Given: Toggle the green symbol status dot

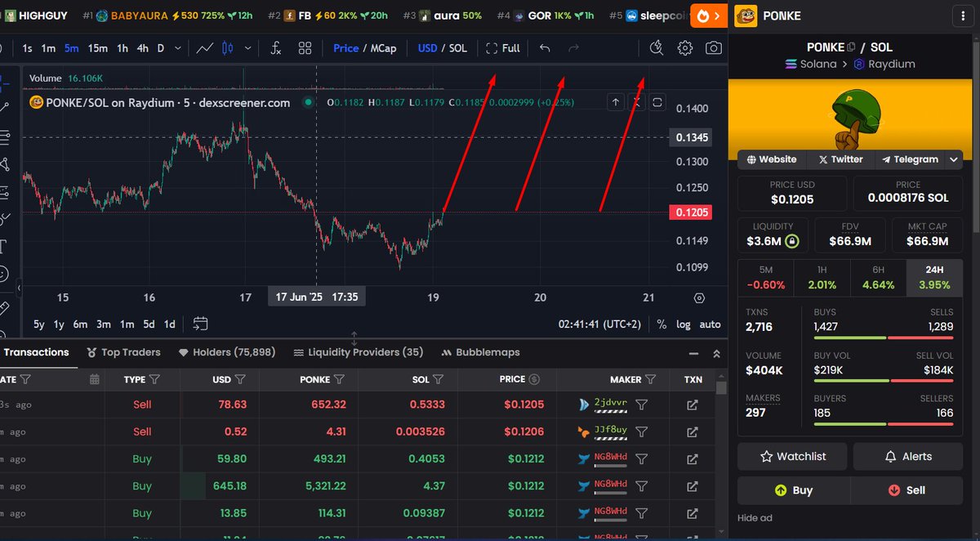Looking at the screenshot, I should (308, 102).
